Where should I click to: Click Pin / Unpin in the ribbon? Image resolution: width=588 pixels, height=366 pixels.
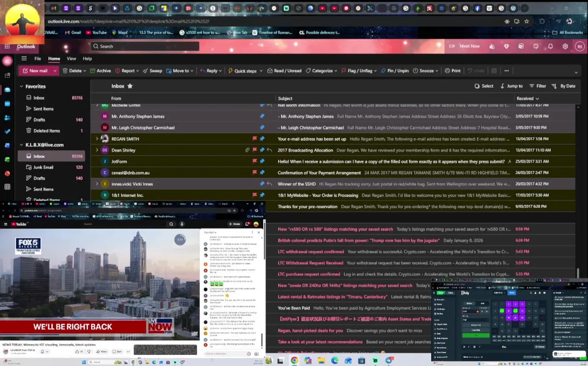click(394, 71)
